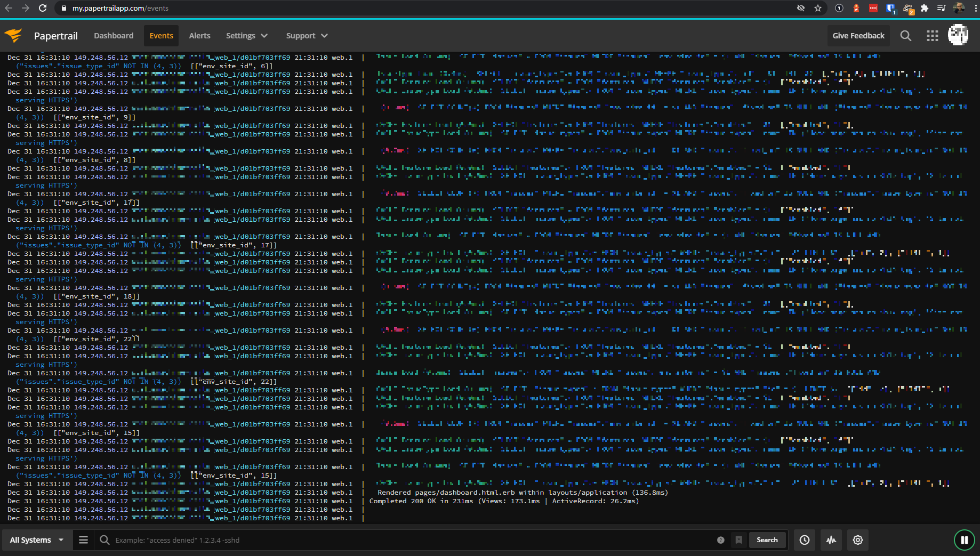The height and width of the screenshot is (556, 980).
Task: Click the 'Completed 200 OK in 231ms' log line
Action: click(504, 501)
